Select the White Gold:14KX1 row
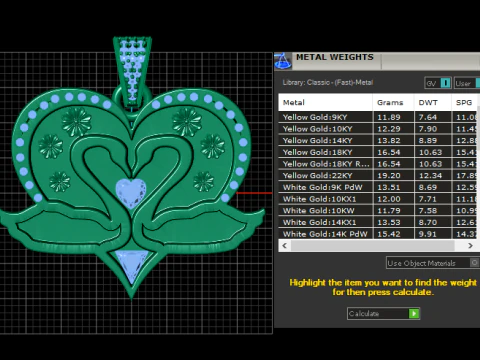This screenshot has width=480, height=360. pyautogui.click(x=378, y=222)
